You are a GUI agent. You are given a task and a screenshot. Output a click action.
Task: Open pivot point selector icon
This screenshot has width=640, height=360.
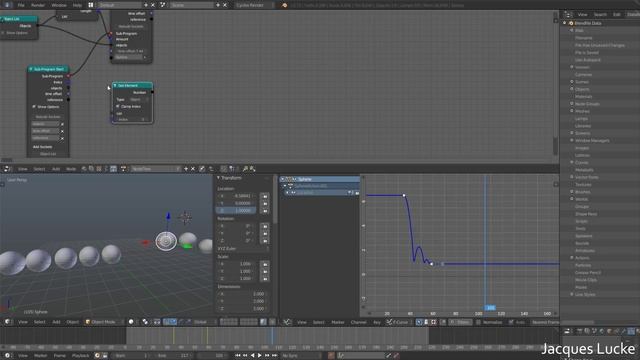pos(145,322)
